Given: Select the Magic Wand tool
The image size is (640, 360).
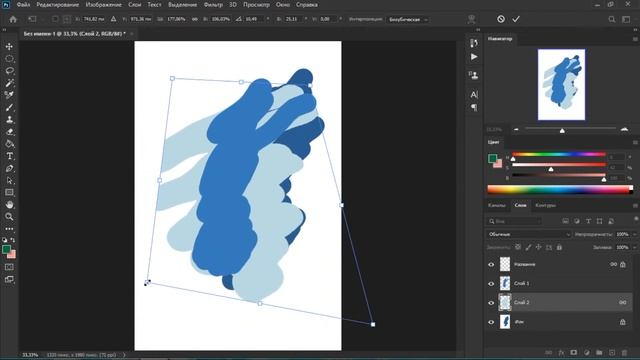Looking at the screenshot, I should tap(9, 83).
